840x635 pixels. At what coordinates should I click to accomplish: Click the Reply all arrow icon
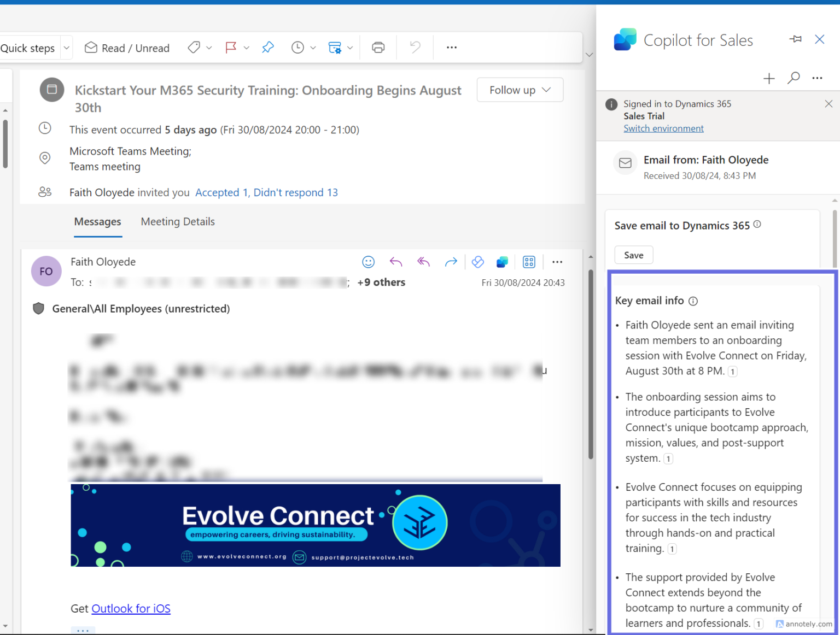pos(423,262)
